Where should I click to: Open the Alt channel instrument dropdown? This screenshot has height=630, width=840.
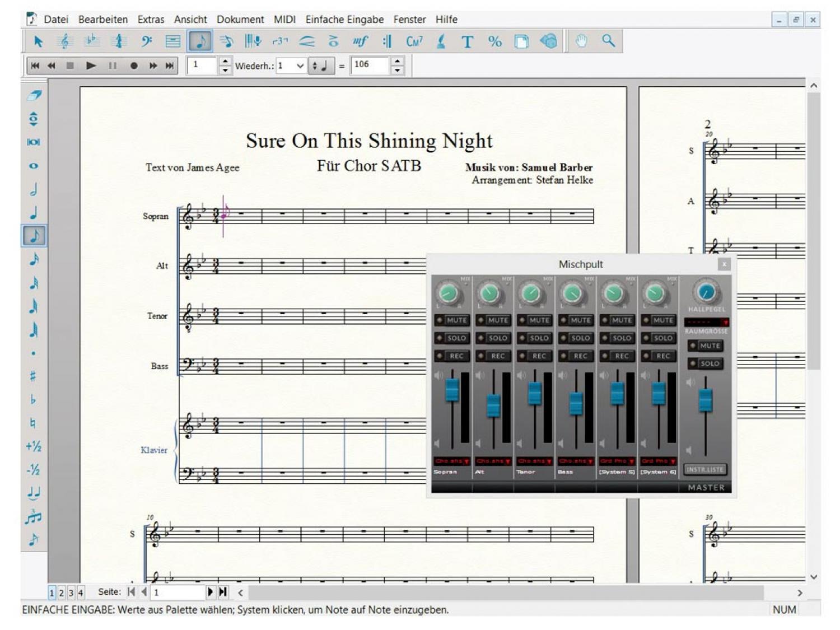pos(493,461)
